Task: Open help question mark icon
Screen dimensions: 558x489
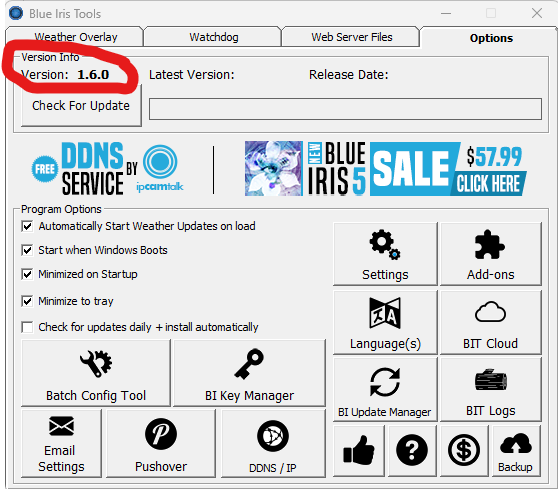Action: 412,451
